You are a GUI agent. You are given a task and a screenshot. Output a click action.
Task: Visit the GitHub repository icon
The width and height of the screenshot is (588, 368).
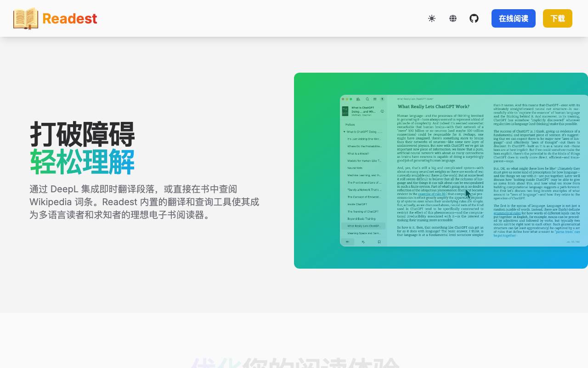click(474, 18)
